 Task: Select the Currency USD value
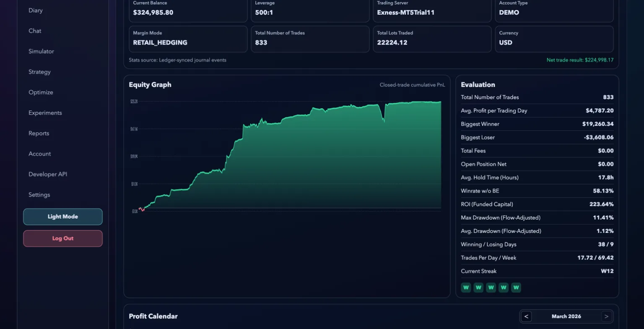(x=506, y=43)
